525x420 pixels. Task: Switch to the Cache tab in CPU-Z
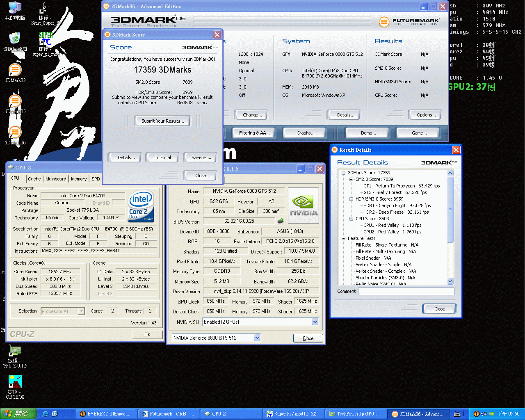[x=34, y=179]
